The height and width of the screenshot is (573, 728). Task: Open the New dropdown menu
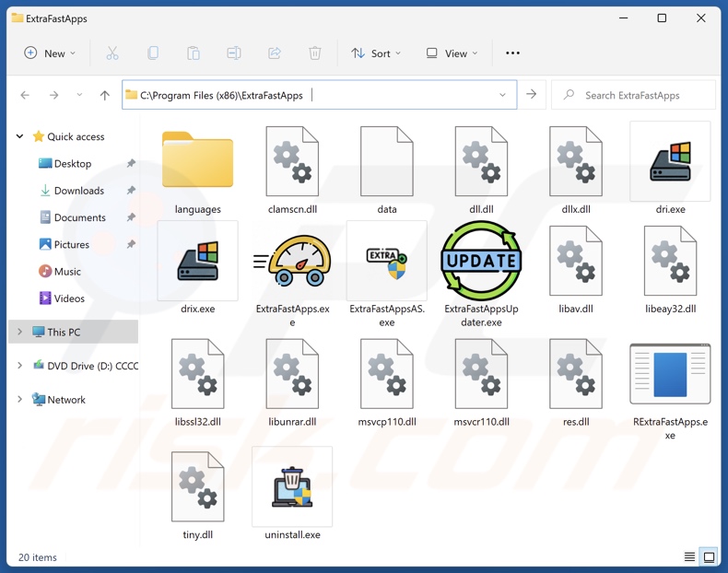tap(50, 53)
